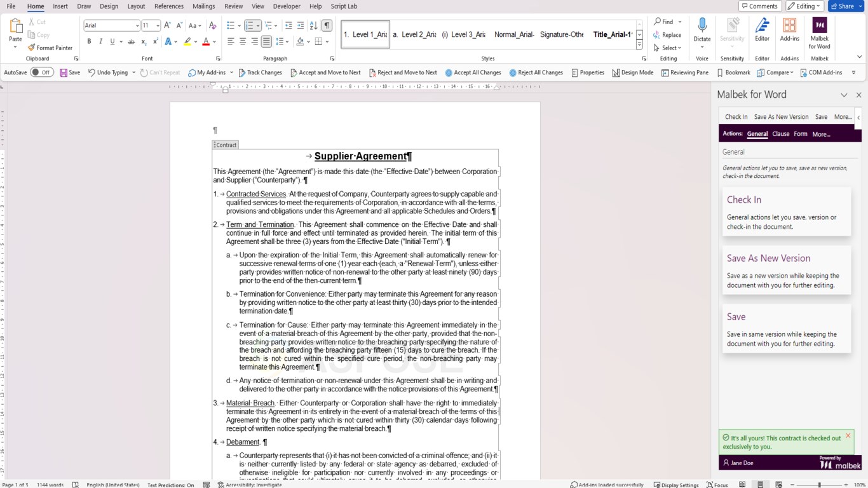This screenshot has height=488, width=868.
Task: Apply subscript formatting
Action: click(x=144, y=41)
